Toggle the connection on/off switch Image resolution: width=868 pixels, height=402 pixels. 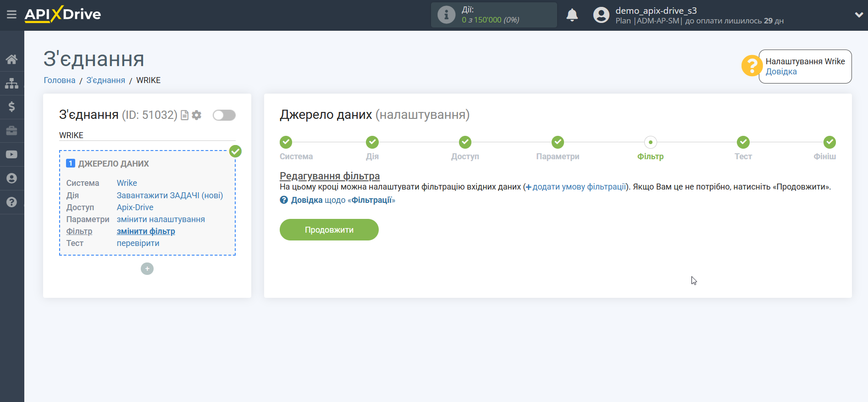click(224, 115)
